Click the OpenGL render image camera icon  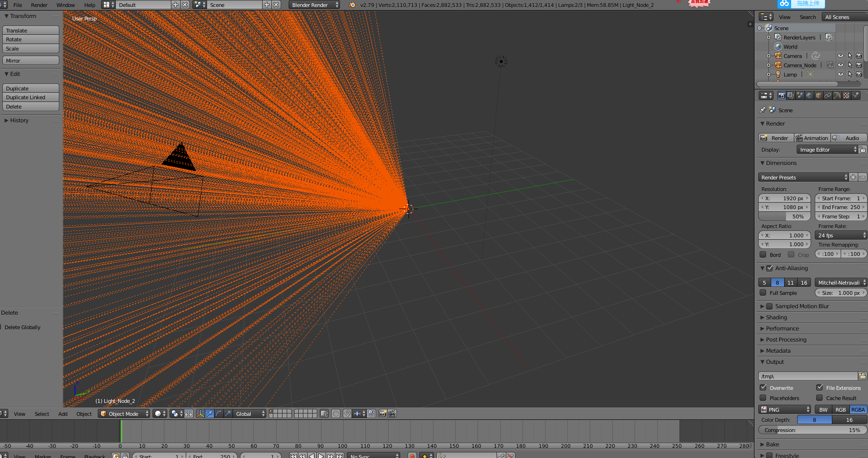pyautogui.click(x=383, y=413)
